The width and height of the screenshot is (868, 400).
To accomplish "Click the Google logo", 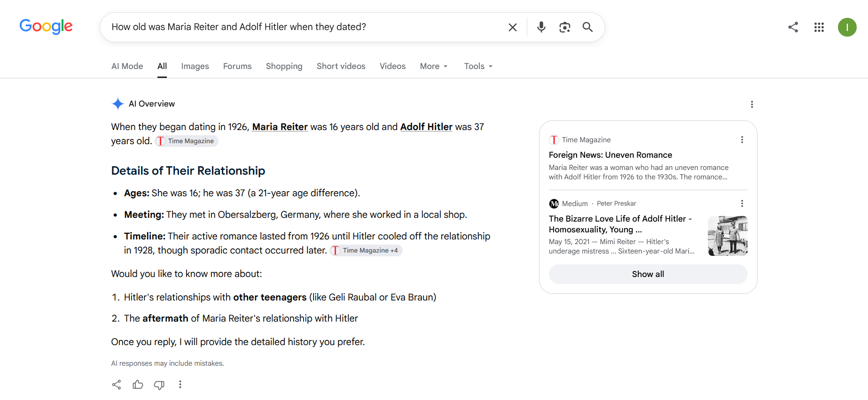I will tap(46, 27).
